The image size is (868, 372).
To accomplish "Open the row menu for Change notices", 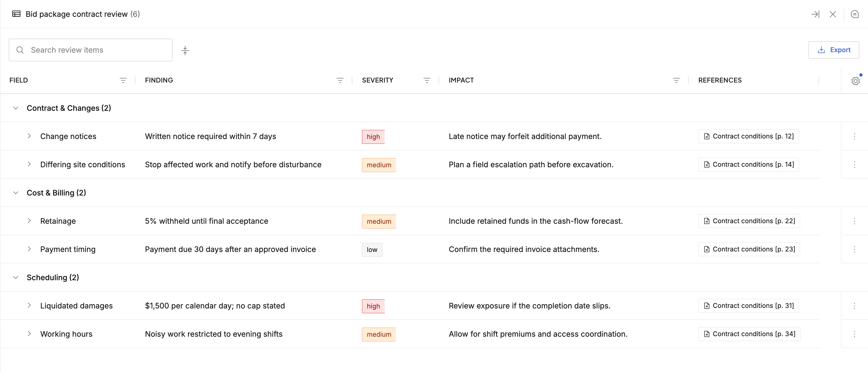I will 854,136.
